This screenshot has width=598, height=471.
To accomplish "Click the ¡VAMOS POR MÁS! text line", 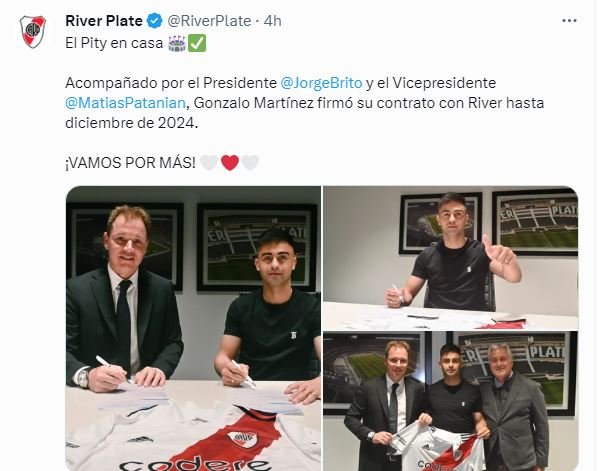I will (130, 163).
